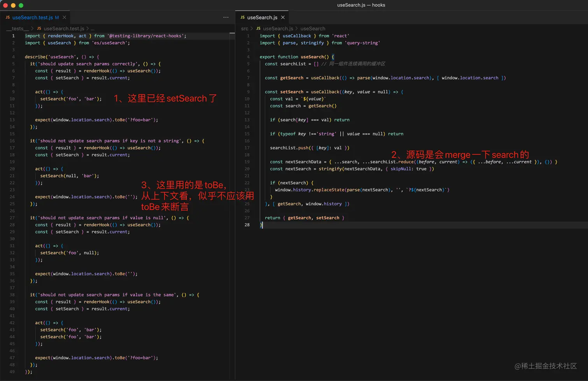Click the dependency array [ getSearch, window.history ]
This screenshot has width=588, height=381.
click(x=311, y=204)
